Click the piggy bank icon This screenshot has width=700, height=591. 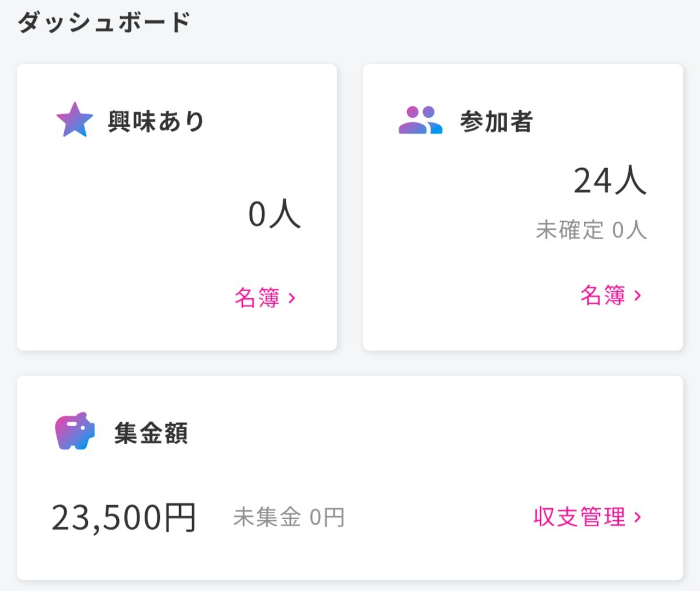point(75,431)
